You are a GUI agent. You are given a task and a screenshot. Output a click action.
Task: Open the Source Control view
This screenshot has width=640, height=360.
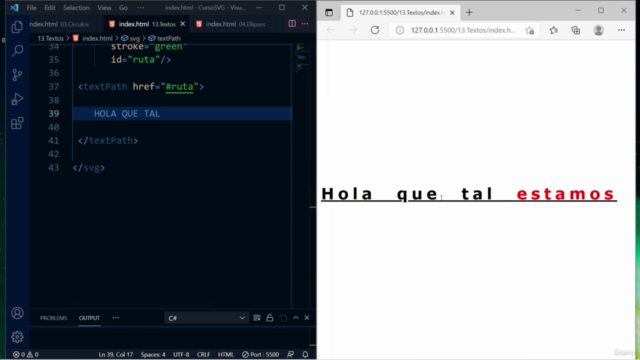click(x=17, y=75)
